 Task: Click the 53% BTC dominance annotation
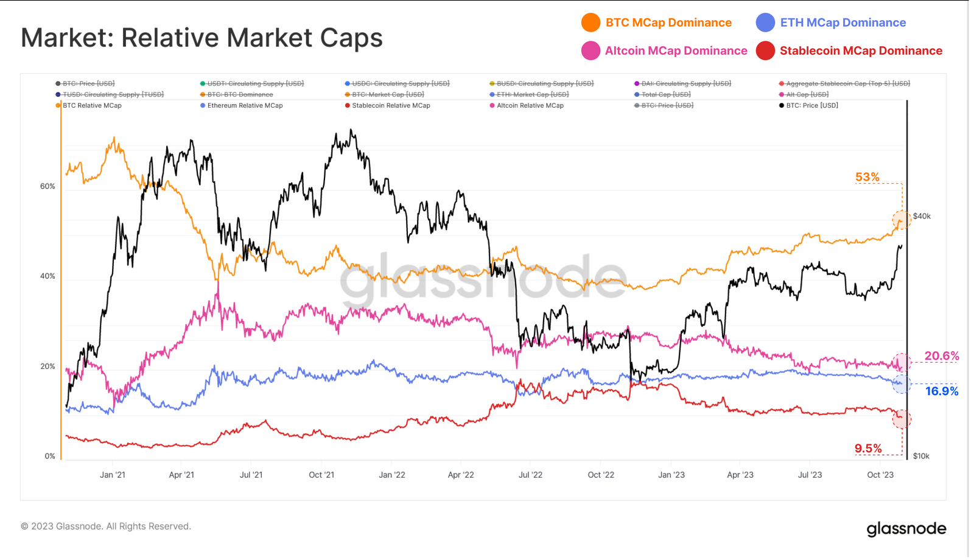pos(867,177)
